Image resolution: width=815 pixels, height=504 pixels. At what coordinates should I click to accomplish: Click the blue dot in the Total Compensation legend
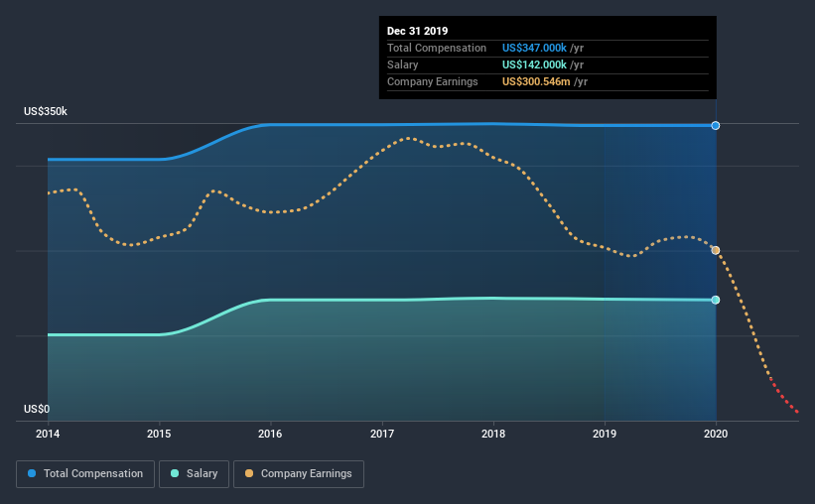[32, 473]
